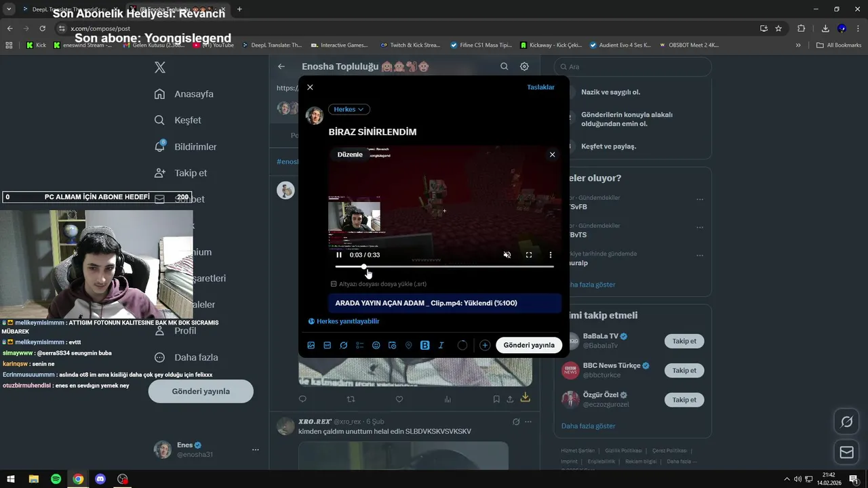Click the video progress slider
This screenshot has width=868, height=488.
click(444, 267)
